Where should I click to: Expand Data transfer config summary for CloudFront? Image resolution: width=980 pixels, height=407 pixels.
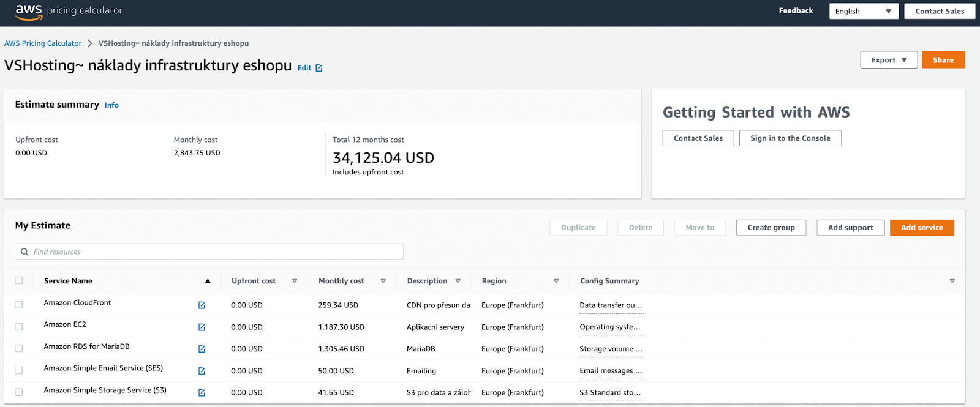[611, 305]
